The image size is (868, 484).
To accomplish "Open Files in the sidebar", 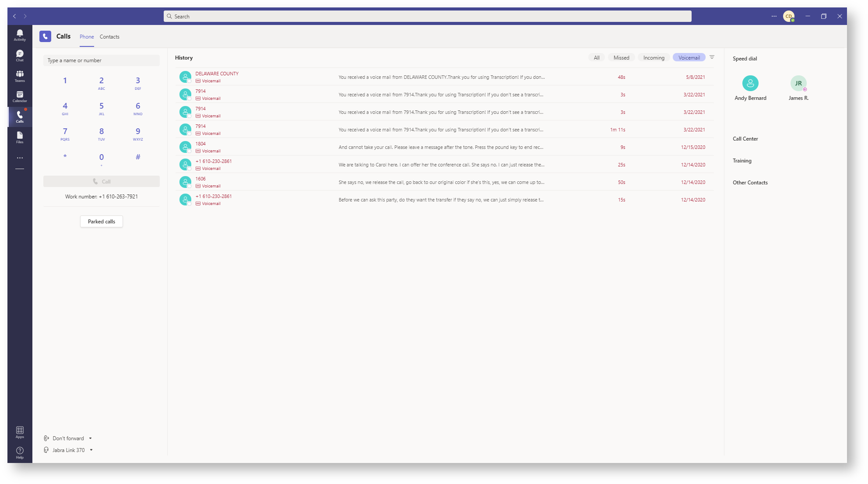I will click(x=20, y=138).
